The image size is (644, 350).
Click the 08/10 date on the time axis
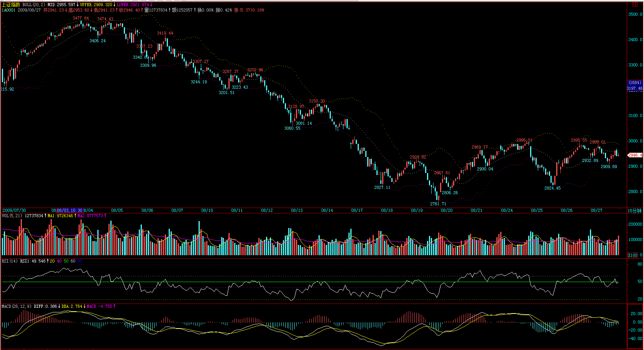[x=207, y=210]
